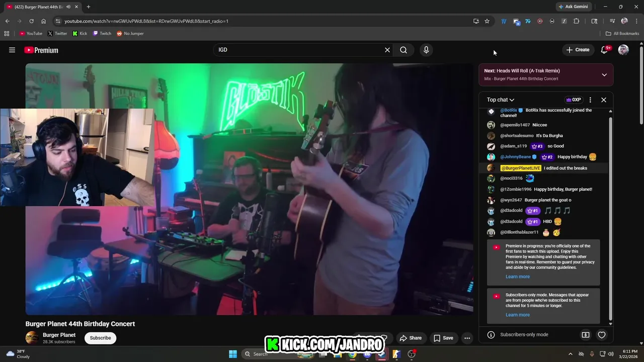Save the video to a playlist
The width and height of the screenshot is (644, 362).
click(443, 338)
